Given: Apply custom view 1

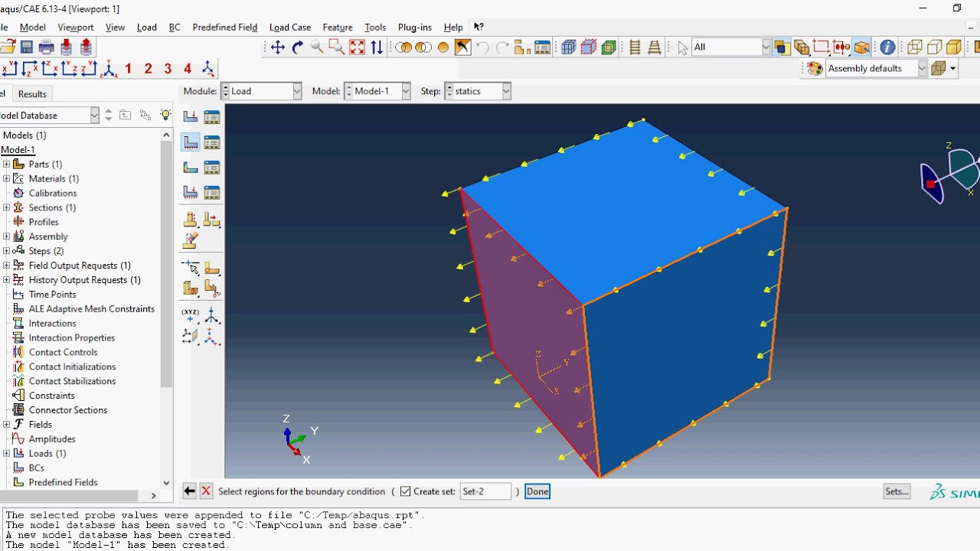Looking at the screenshot, I should pyautogui.click(x=128, y=69).
